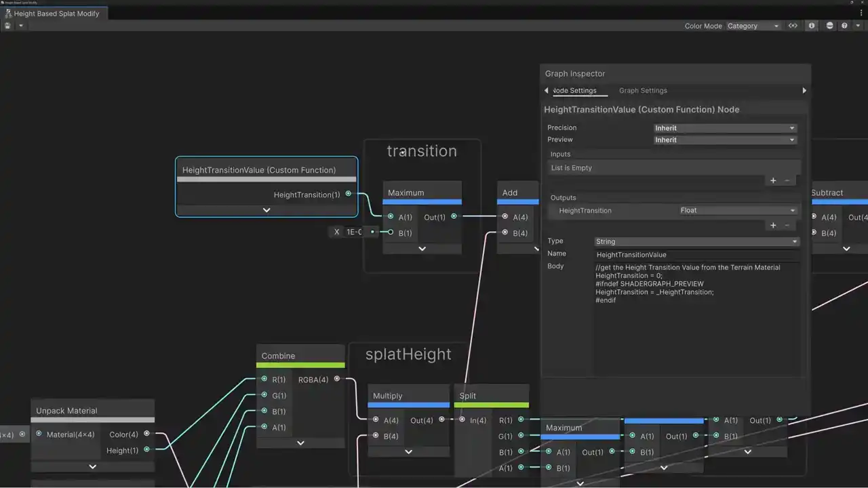Switch to the Graph Settings tab
This screenshot has height=488, width=868.
point(643,91)
